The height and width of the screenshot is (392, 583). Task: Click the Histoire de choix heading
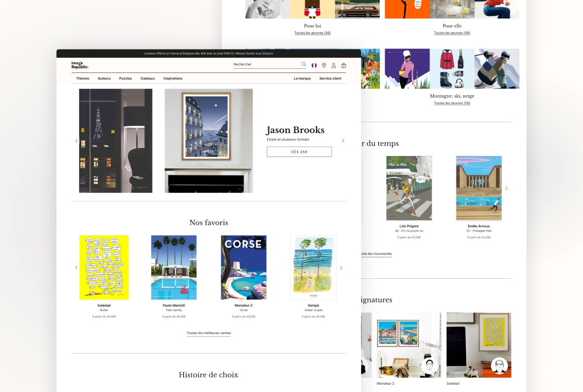pos(208,374)
